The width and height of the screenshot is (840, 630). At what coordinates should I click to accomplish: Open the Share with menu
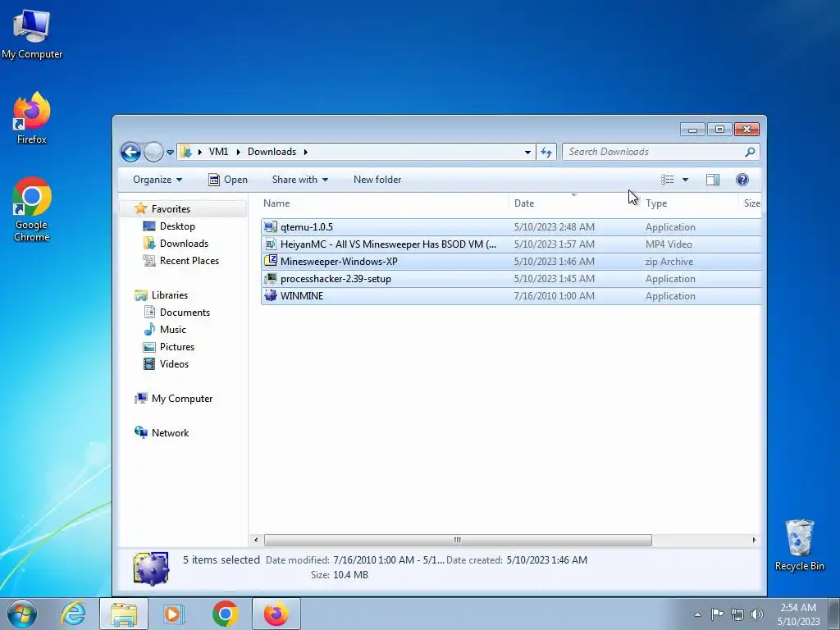(300, 180)
